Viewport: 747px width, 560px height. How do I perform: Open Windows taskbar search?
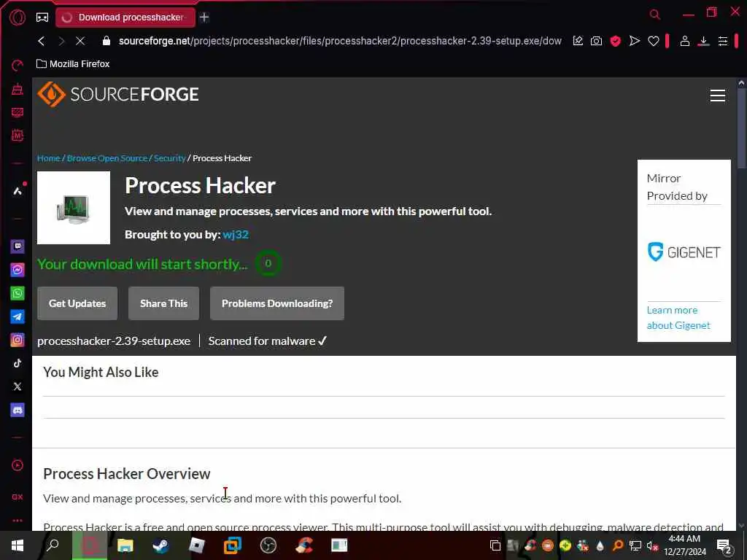pyautogui.click(x=53, y=545)
